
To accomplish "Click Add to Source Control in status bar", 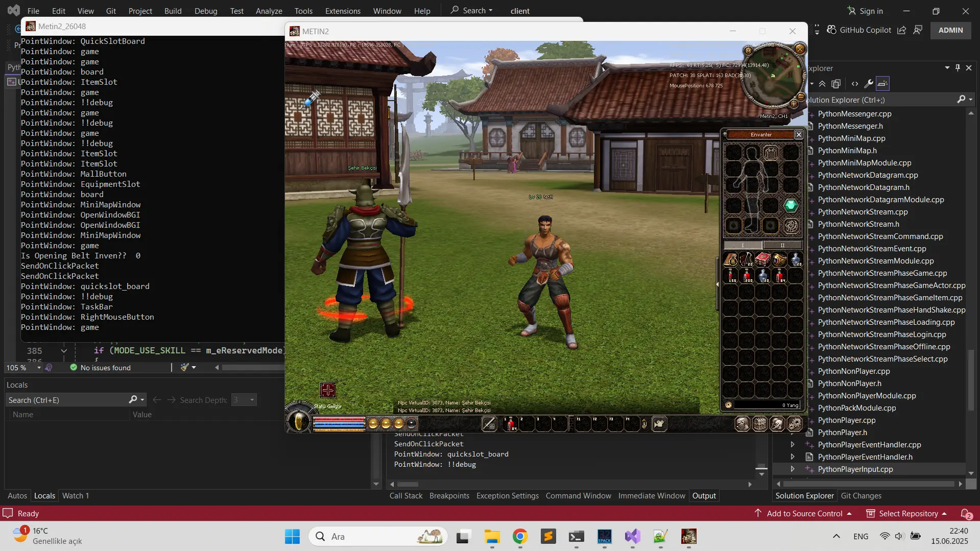I will pos(803,514).
